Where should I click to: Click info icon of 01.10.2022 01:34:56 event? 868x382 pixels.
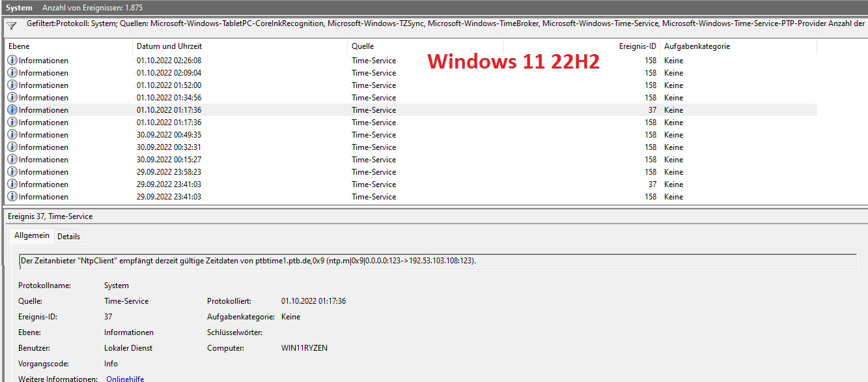tap(12, 97)
